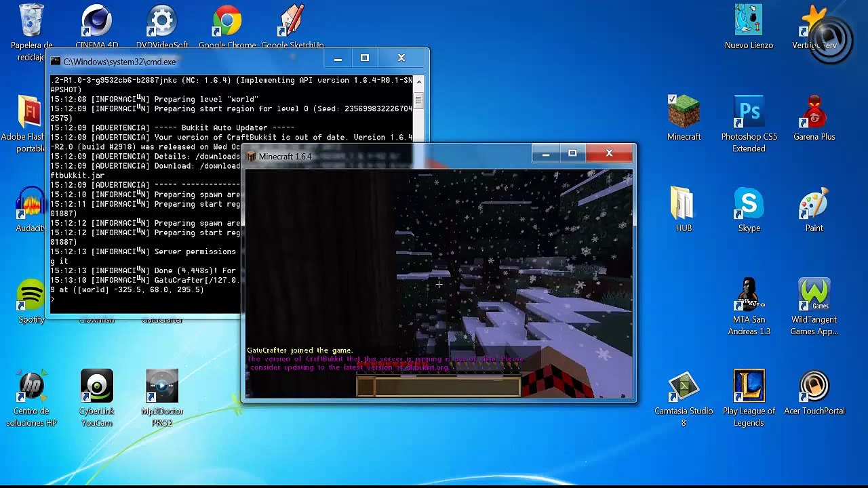Open the Papelera de reciclaje desktop icon

point(31,20)
